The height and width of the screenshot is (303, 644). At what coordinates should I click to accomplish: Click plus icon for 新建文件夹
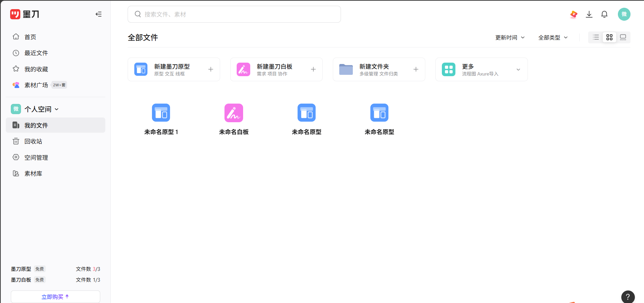416,69
